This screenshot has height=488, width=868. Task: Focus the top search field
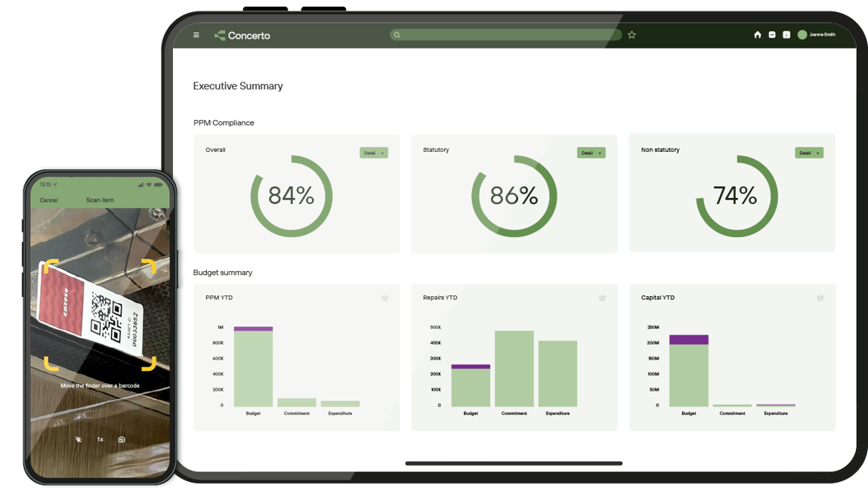[505, 35]
